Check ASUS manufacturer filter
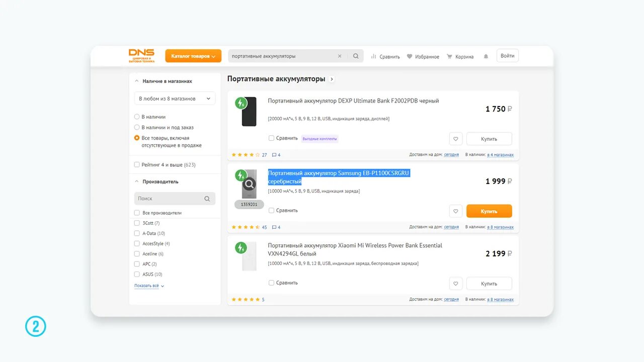 point(137,274)
